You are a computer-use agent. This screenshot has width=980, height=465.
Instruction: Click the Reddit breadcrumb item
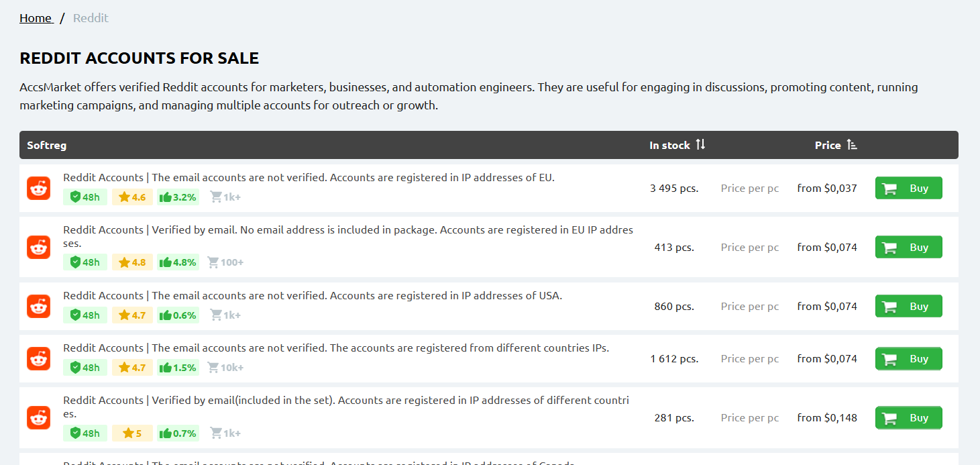click(91, 18)
